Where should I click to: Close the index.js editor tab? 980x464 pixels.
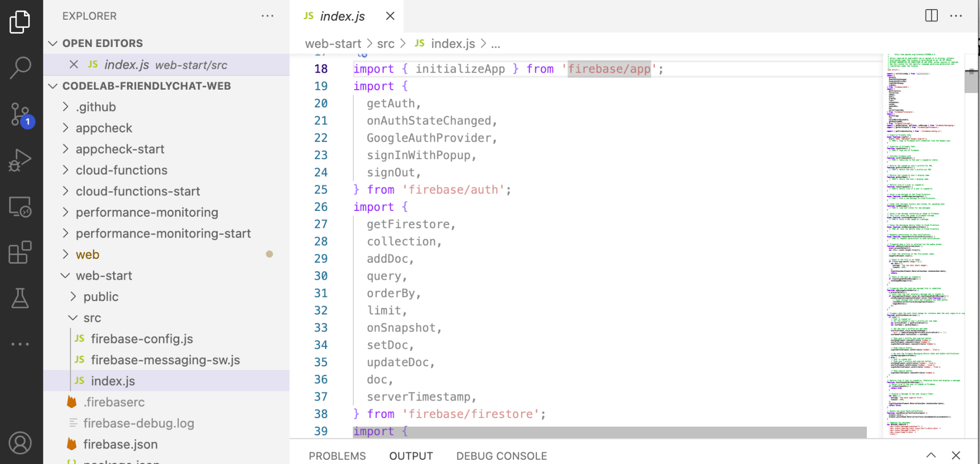[390, 16]
